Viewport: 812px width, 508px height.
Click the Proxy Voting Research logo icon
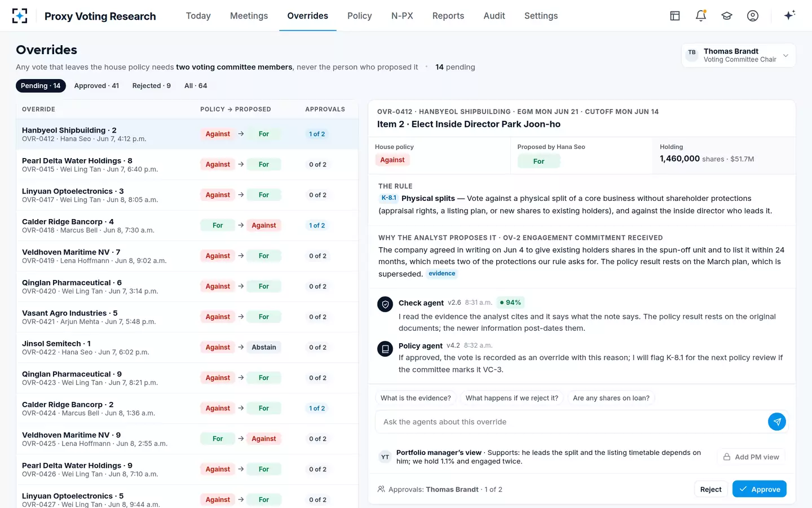[20, 16]
